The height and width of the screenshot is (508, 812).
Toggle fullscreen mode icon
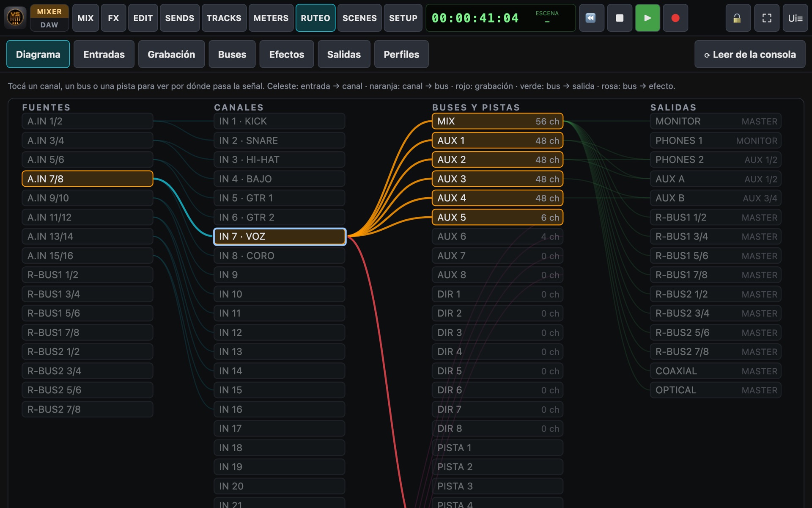tap(767, 18)
